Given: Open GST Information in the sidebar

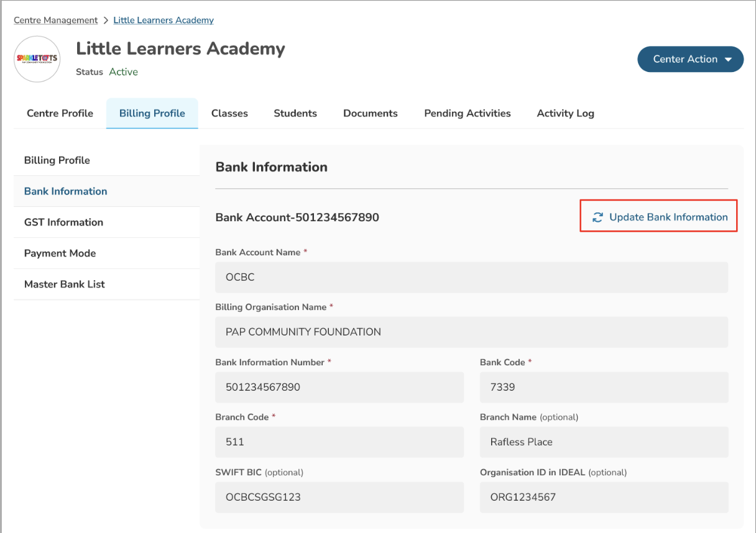Looking at the screenshot, I should pyautogui.click(x=63, y=222).
